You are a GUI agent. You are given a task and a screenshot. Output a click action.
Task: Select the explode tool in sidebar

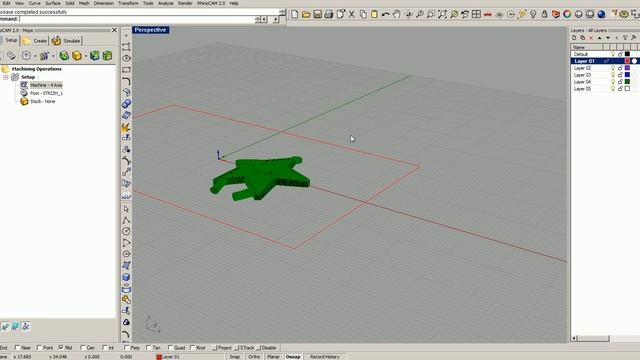click(x=126, y=127)
